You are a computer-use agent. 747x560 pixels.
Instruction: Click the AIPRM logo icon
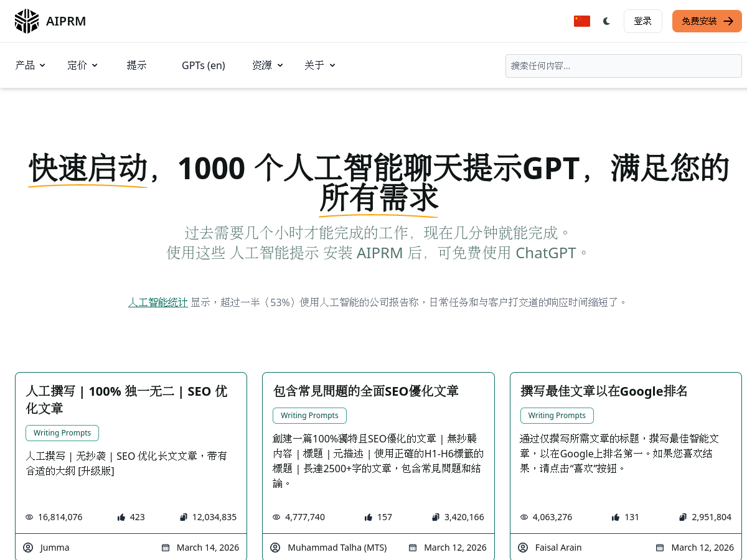(x=27, y=21)
